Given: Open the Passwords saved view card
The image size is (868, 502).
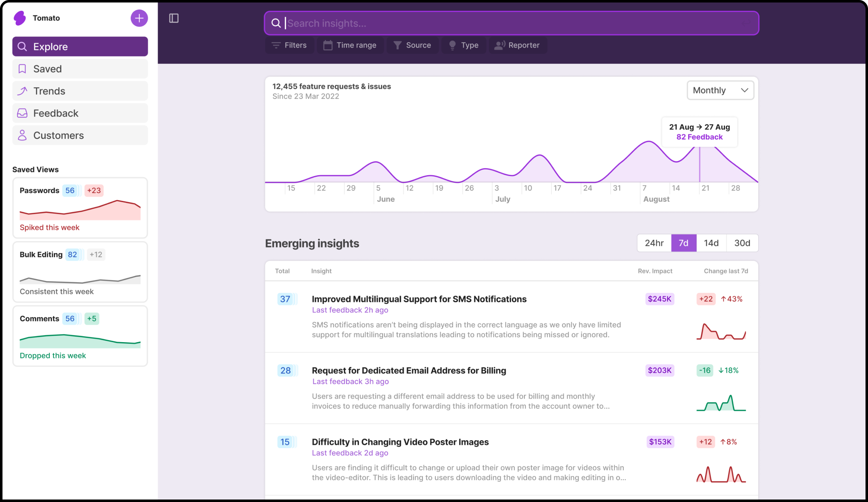Looking at the screenshot, I should (x=80, y=208).
